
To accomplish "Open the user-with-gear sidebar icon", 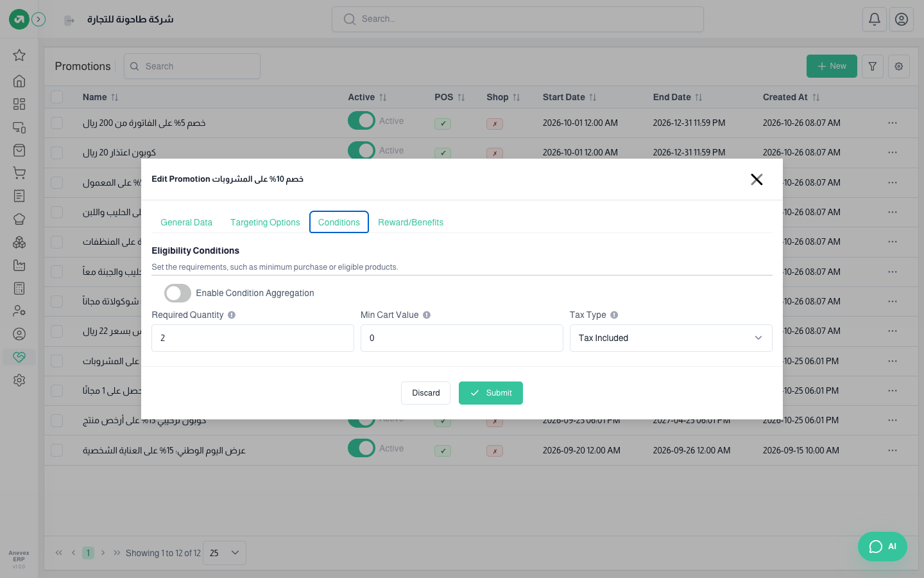I will tap(19, 311).
